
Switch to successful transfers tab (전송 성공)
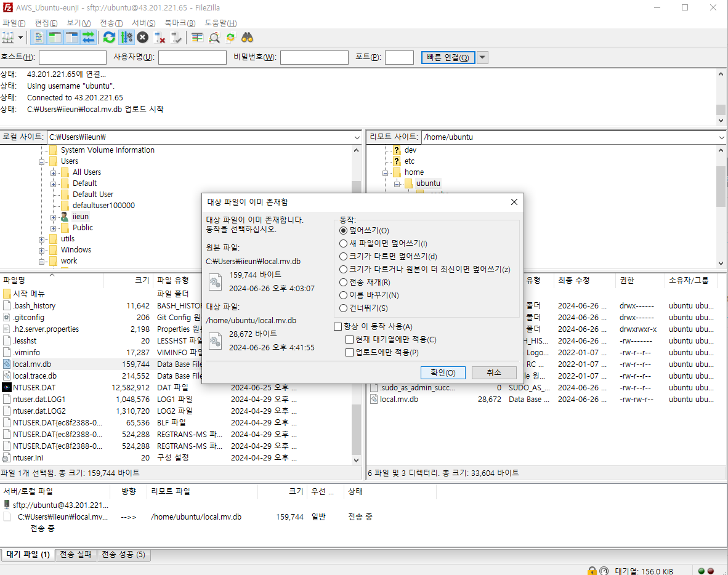click(x=124, y=555)
